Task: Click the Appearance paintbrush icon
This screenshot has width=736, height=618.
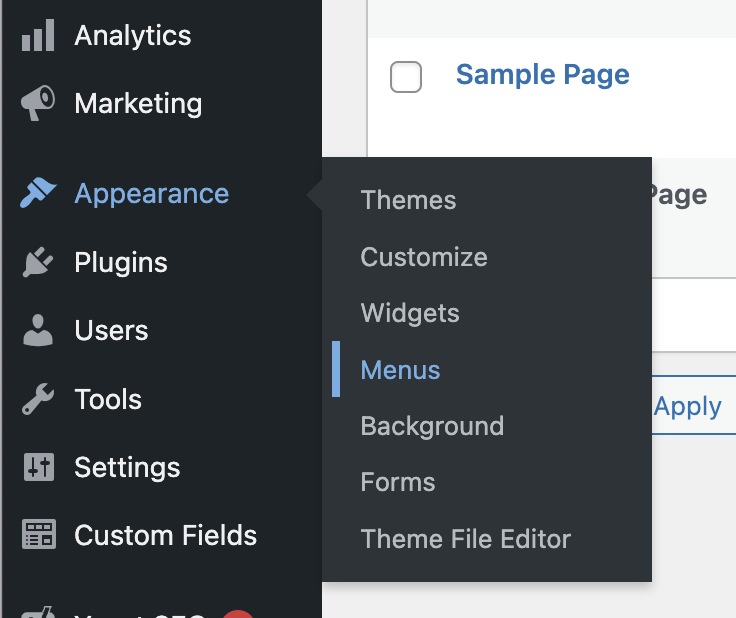Action: tap(38, 194)
